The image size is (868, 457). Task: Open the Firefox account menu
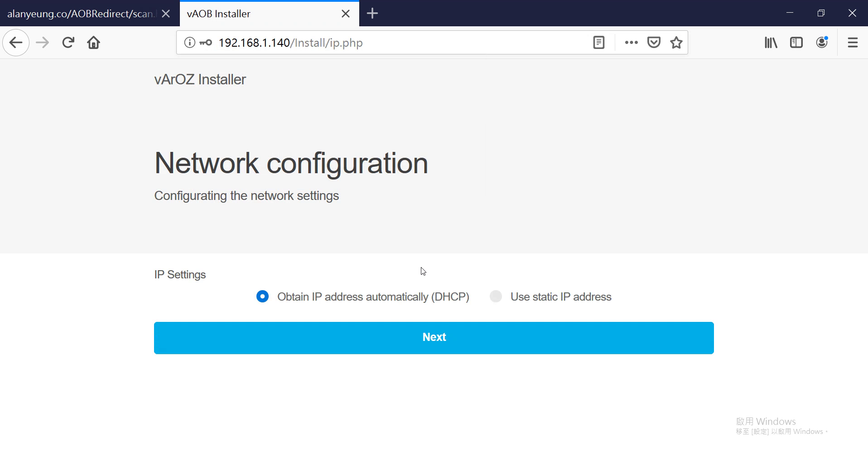pyautogui.click(x=822, y=43)
